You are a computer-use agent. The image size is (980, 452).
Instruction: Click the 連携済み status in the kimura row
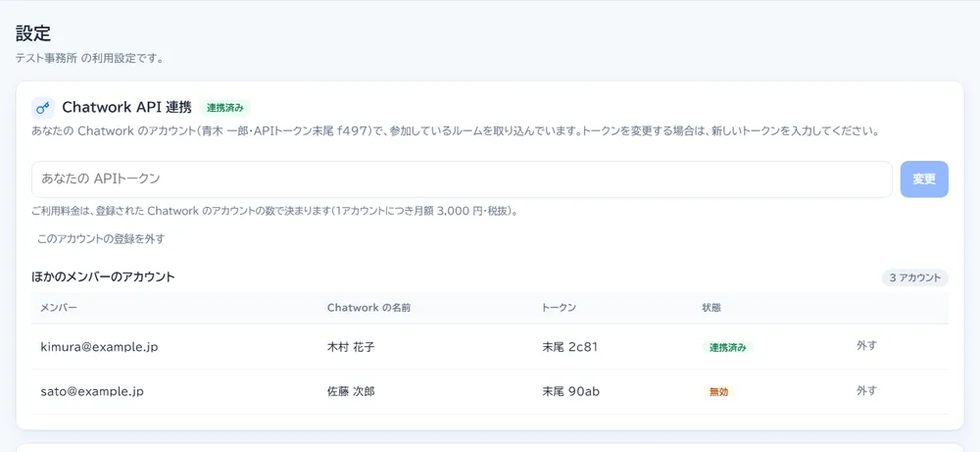coord(727,348)
